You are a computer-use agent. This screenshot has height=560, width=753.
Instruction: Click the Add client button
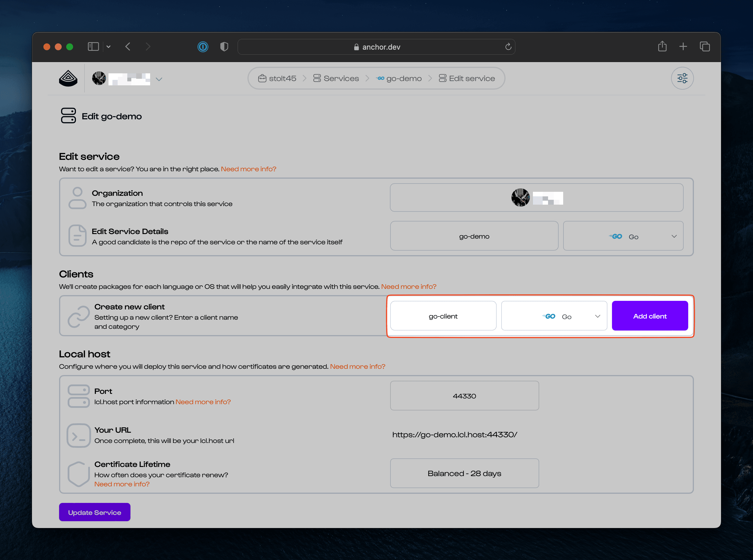tap(649, 316)
